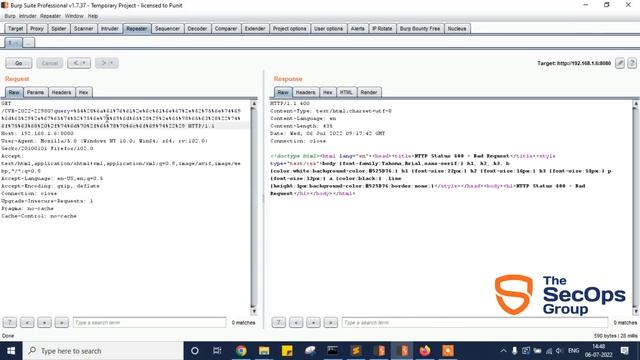Open Sublime Text from the taskbar
The height and width of the screenshot is (360, 640).
[x=356, y=351]
